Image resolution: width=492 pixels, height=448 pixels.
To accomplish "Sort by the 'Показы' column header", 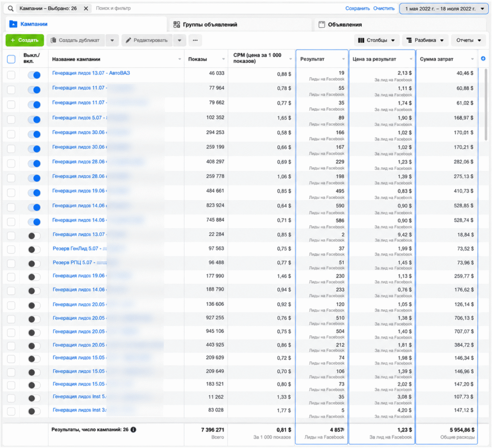I will [x=197, y=59].
